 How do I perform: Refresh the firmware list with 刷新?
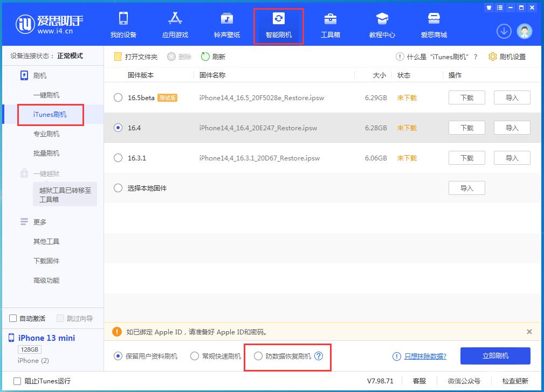(x=220, y=56)
